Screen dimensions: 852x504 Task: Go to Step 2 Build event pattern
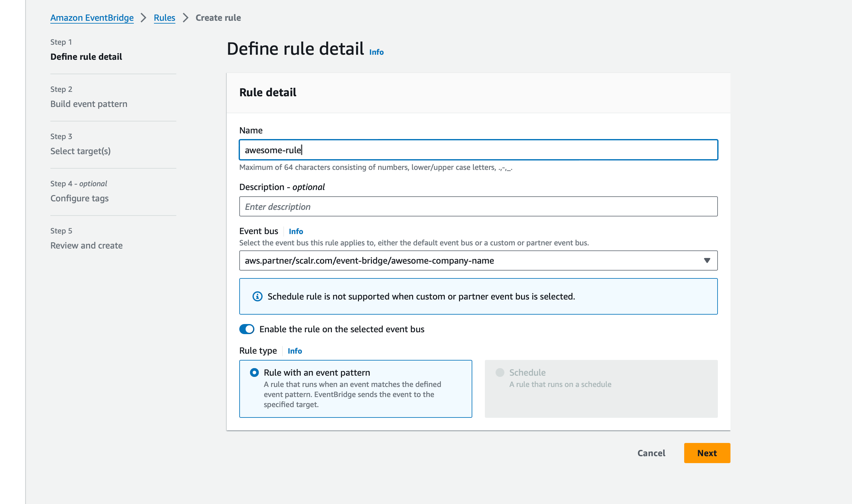coord(89,104)
